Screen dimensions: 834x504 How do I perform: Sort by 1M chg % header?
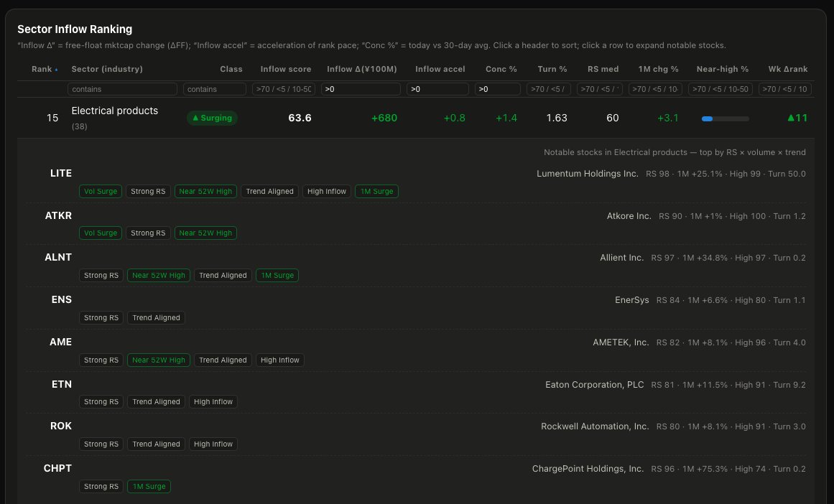(658, 69)
